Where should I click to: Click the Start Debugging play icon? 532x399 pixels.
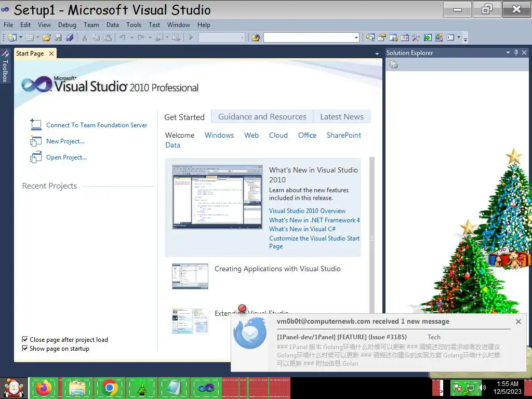point(191,37)
